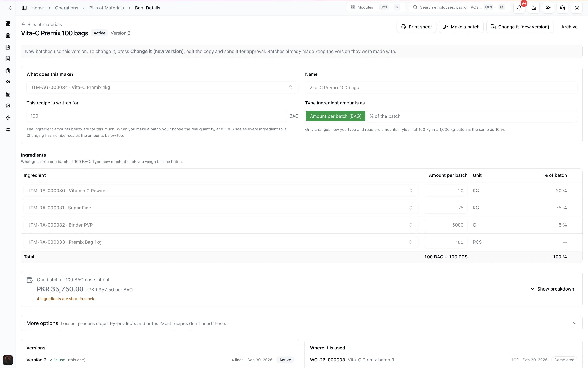Screen dimensions: 588x368
Task: Open the newspaper icon in sidebar
Action: pyautogui.click(x=8, y=94)
